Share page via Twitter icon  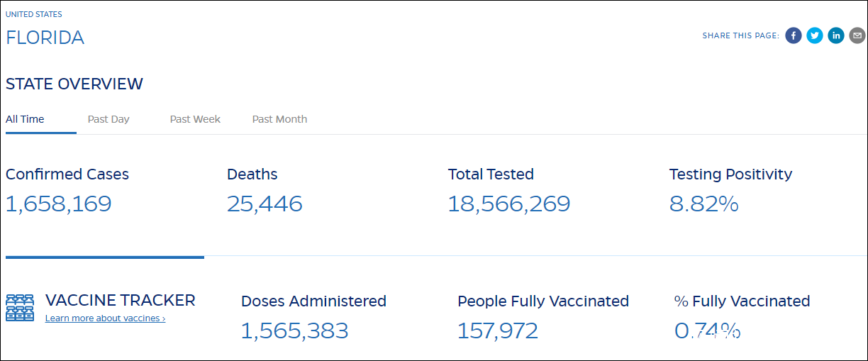[815, 35]
